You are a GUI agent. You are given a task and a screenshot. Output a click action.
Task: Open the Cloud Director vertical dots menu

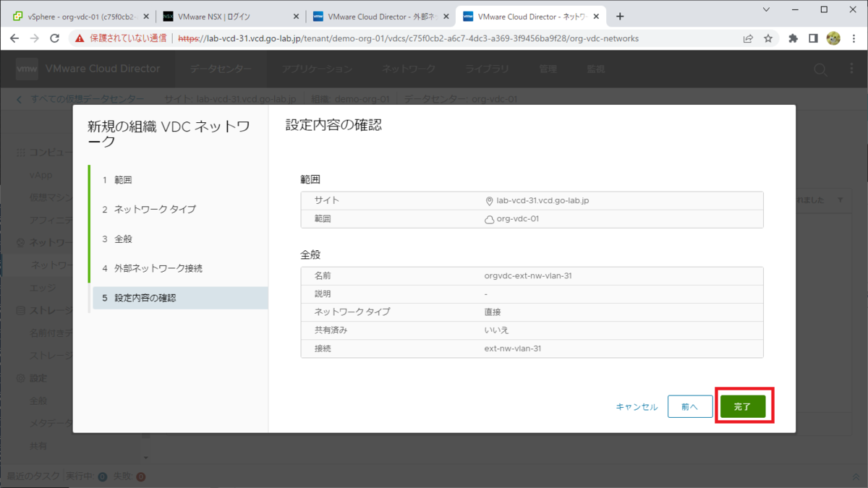851,69
